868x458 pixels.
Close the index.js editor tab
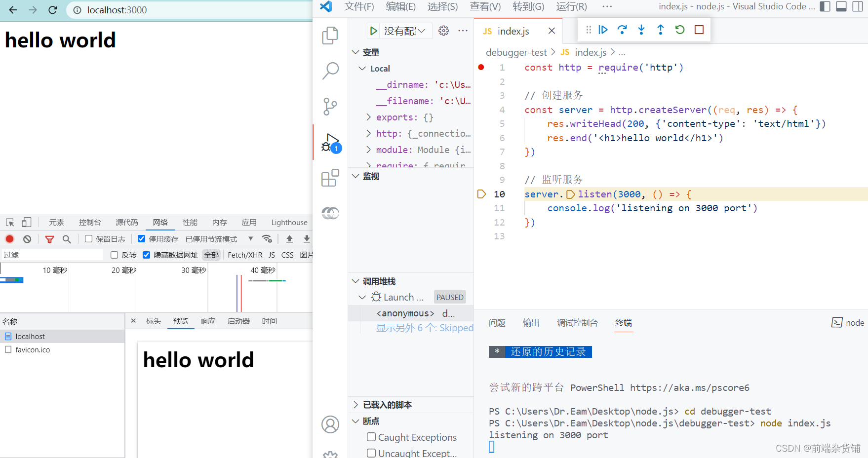click(x=552, y=31)
